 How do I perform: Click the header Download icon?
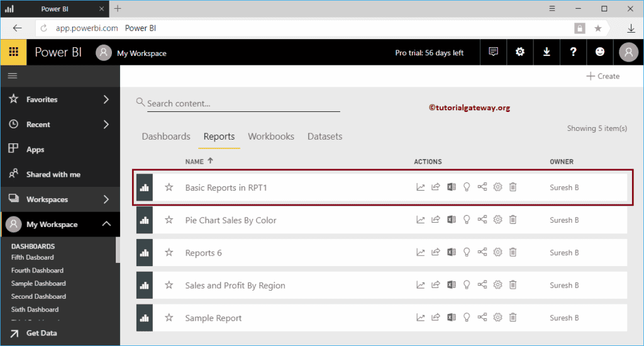point(547,52)
